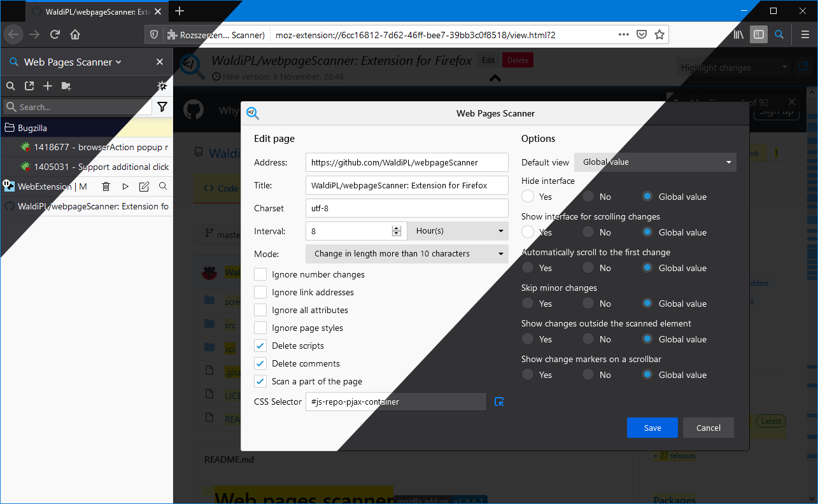The width and height of the screenshot is (818, 504).
Task: Click the red Delete button
Action: (x=518, y=60)
